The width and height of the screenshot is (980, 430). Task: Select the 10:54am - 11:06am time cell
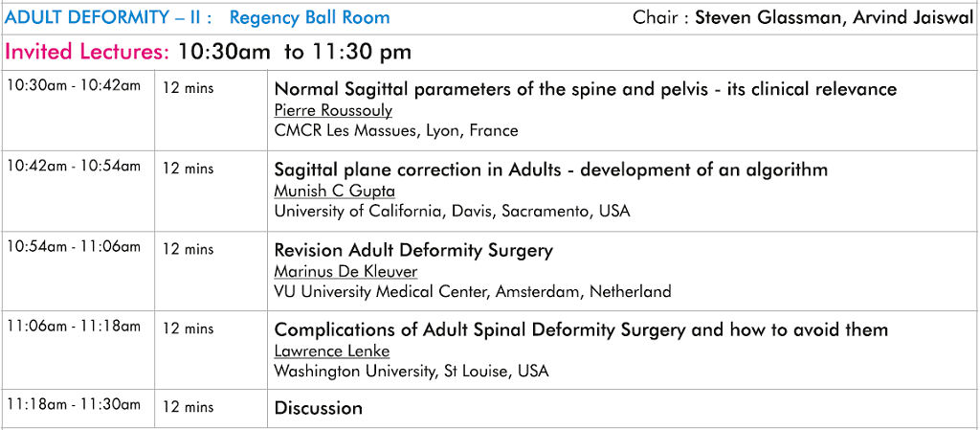(x=74, y=247)
